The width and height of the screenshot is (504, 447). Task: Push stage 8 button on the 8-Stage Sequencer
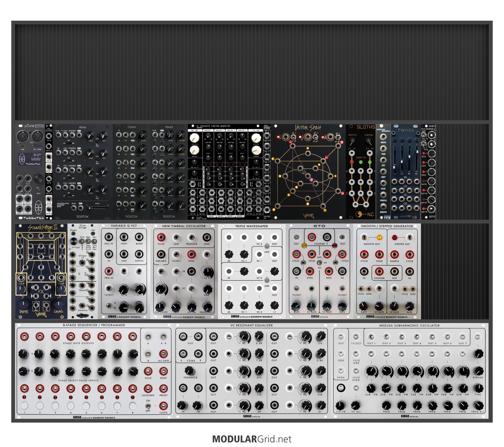coord(132,406)
